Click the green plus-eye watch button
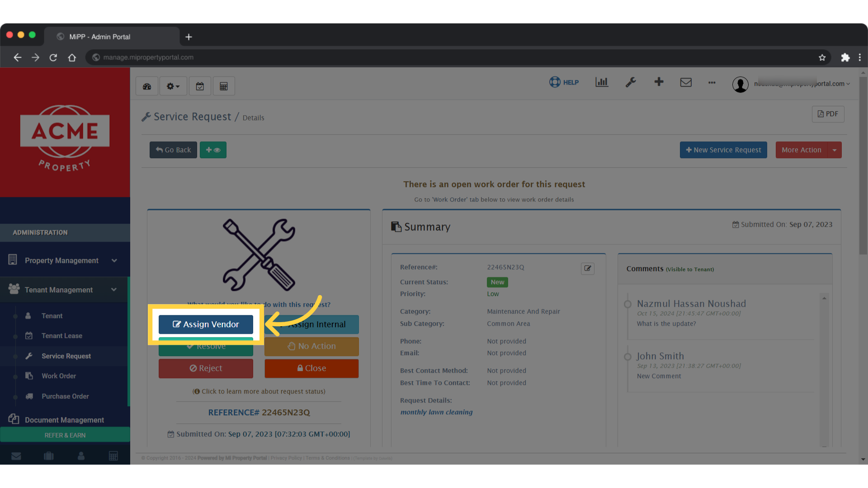 (213, 150)
